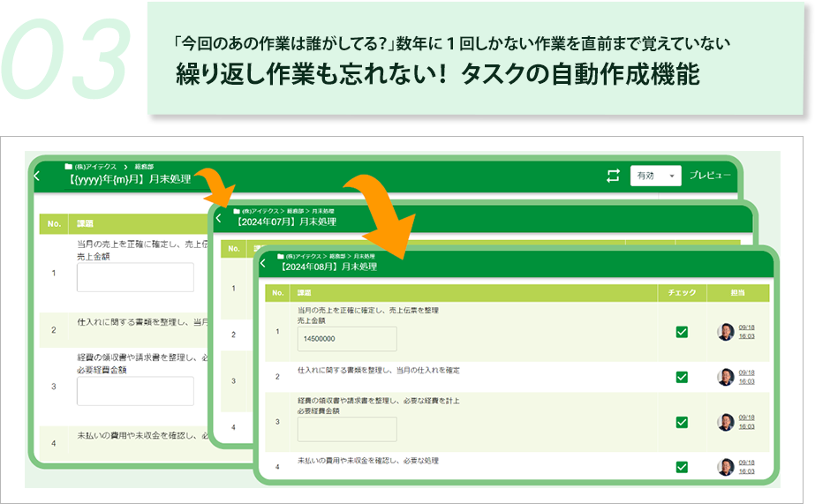This screenshot has height=504, width=815.
Task: Click the 【2024年08月】月末処理 title
Action: [328, 267]
